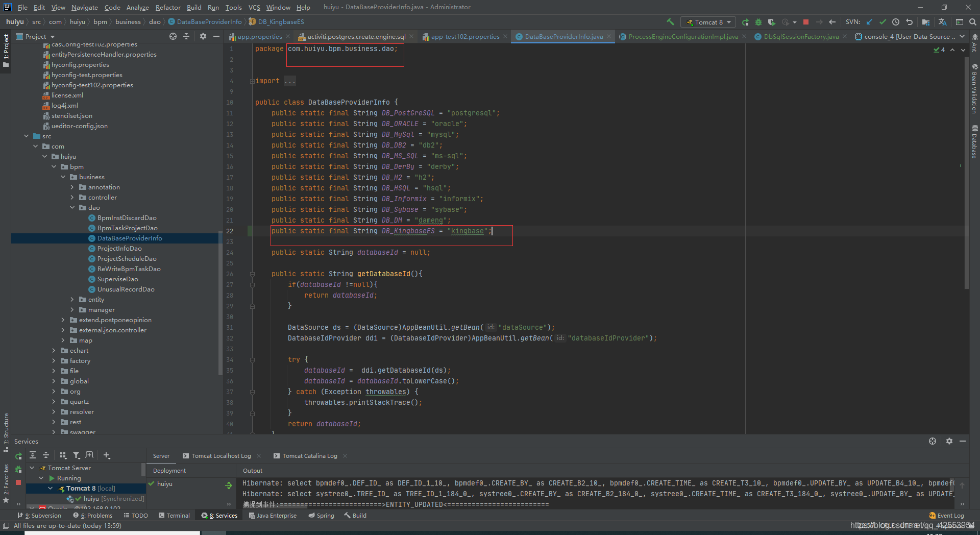Screen dimensions: 980x535
Task: Navigate back with the left arrow
Action: click(x=832, y=22)
